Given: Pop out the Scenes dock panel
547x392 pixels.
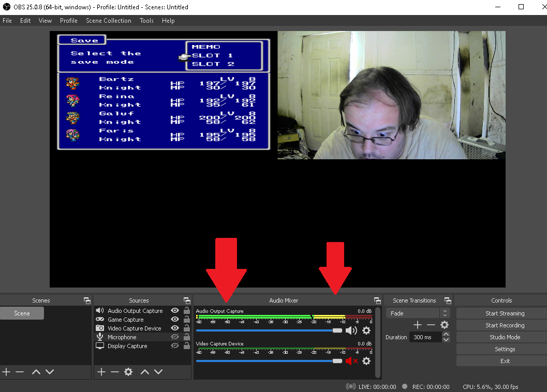Looking at the screenshot, I should tap(87, 300).
